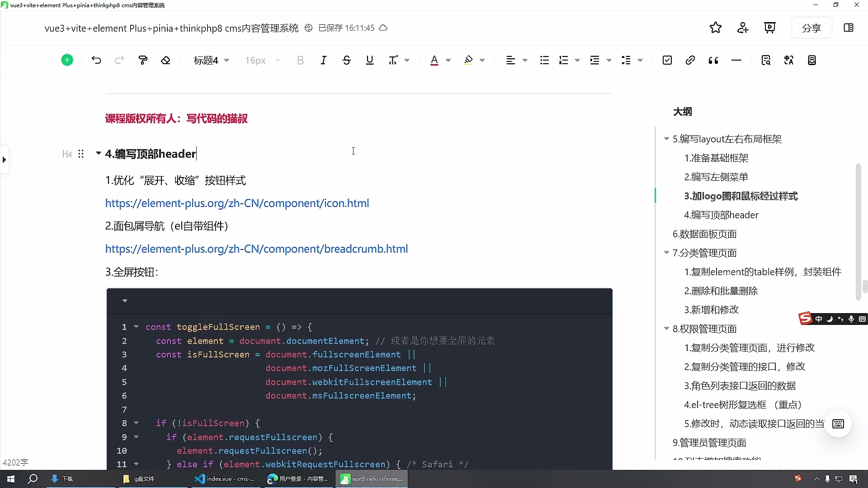Viewport: 868px width, 488px height.
Task: Clear formatting with the eraser icon
Action: point(166,60)
